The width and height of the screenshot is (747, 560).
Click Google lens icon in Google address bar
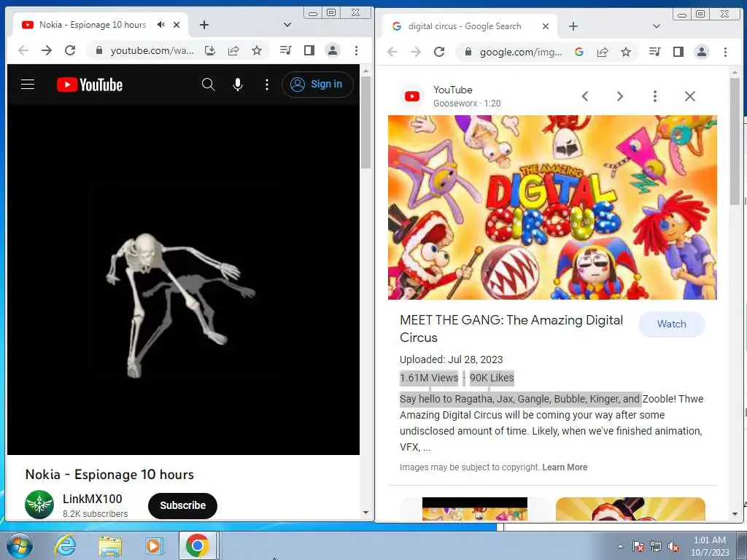(579, 52)
